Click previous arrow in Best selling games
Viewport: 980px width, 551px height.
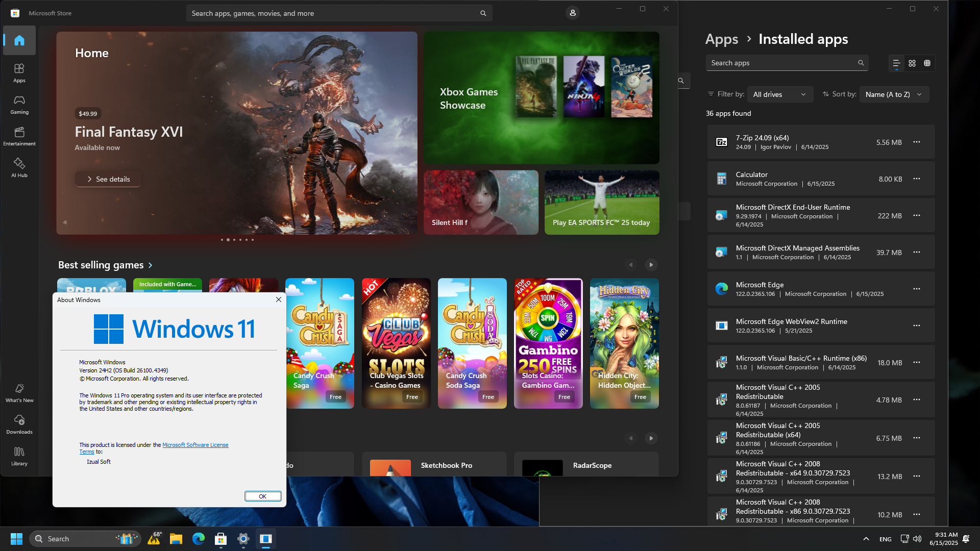631,265
